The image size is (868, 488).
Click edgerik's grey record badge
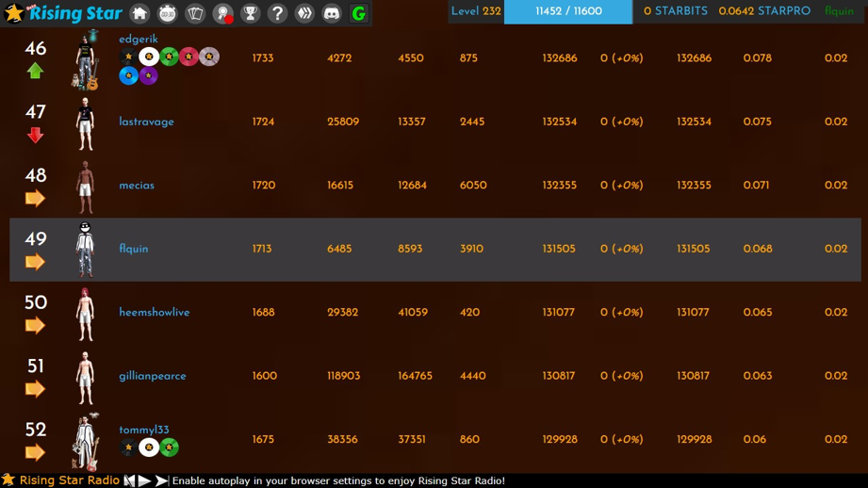tap(209, 57)
